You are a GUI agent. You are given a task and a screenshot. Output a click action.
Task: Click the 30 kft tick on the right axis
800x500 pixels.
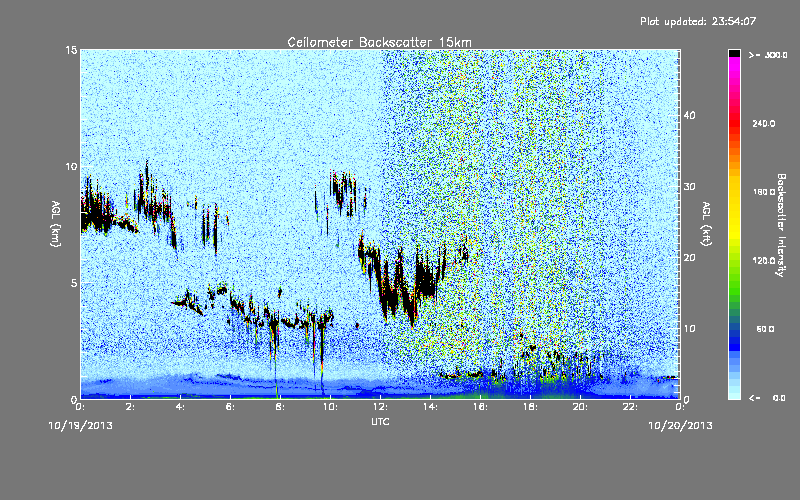pyautogui.click(x=689, y=186)
